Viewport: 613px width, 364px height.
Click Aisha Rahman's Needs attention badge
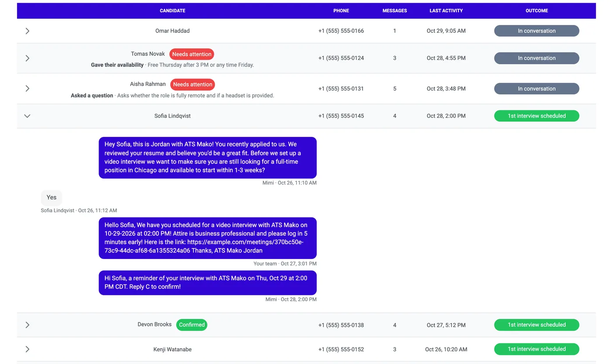coord(193,84)
